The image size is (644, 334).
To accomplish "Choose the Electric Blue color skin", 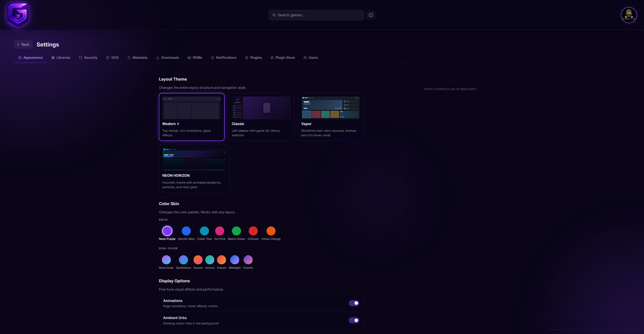I will (186, 231).
